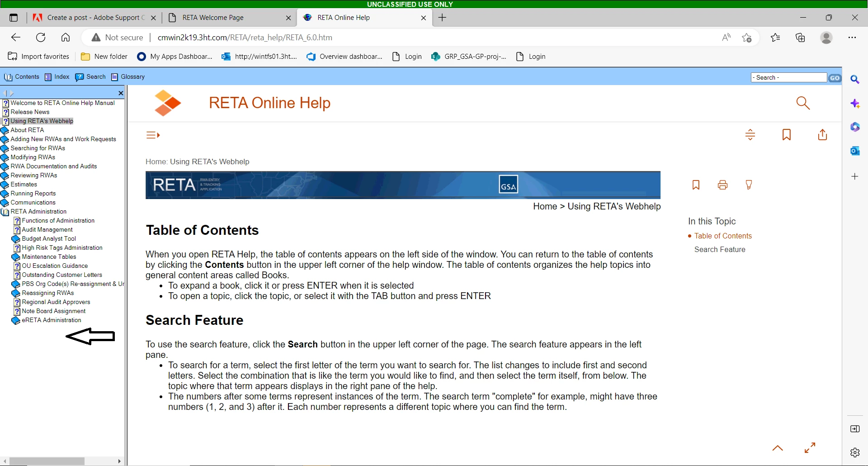Toggle the orange table-of-contents menu icon
Image resolution: width=868 pixels, height=466 pixels.
153,135
